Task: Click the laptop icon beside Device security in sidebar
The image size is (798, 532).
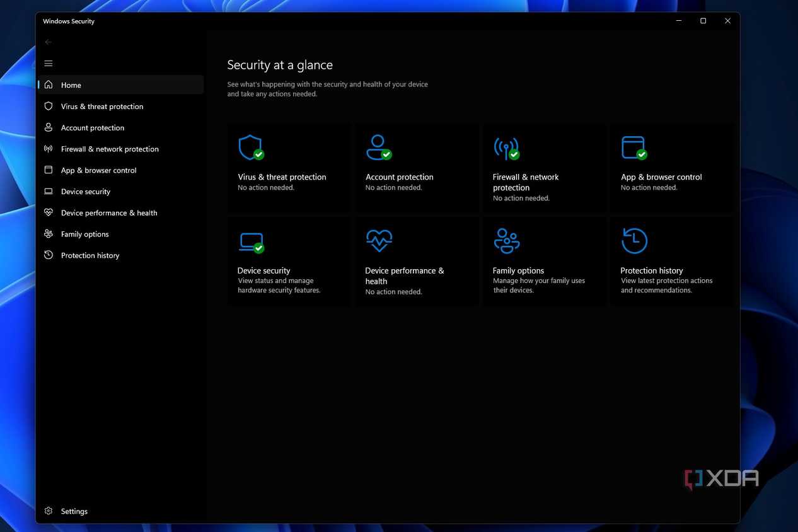Action: 49,192
